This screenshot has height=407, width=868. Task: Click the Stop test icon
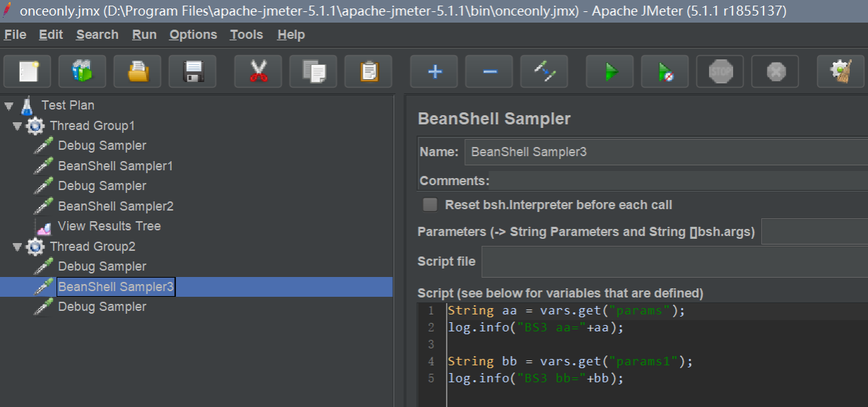coord(720,71)
